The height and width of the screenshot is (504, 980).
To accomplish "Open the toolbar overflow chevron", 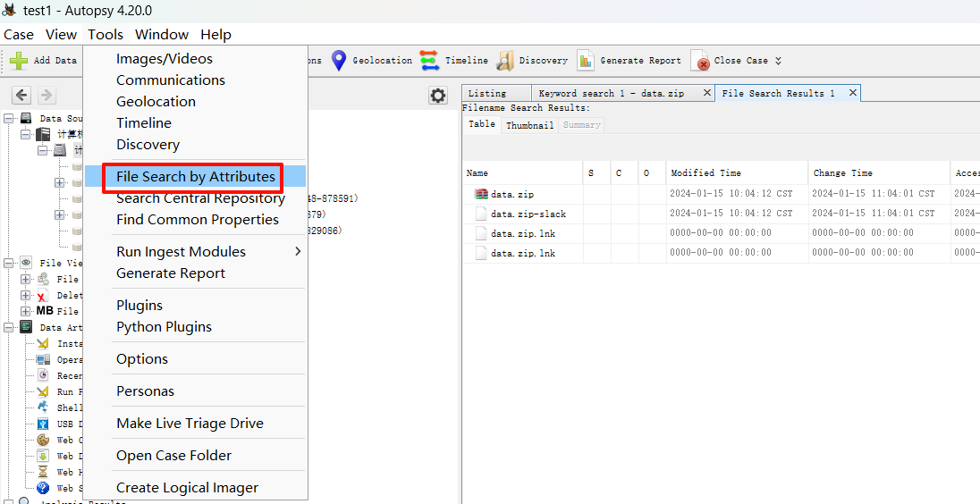I will pyautogui.click(x=778, y=61).
